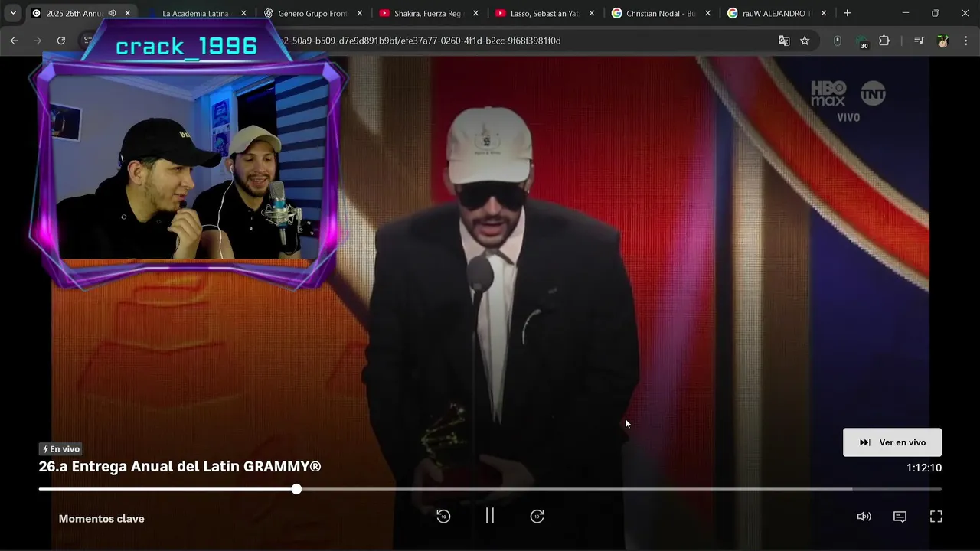Reload the current page
Viewport: 980px width, 551px height.
coord(61,41)
